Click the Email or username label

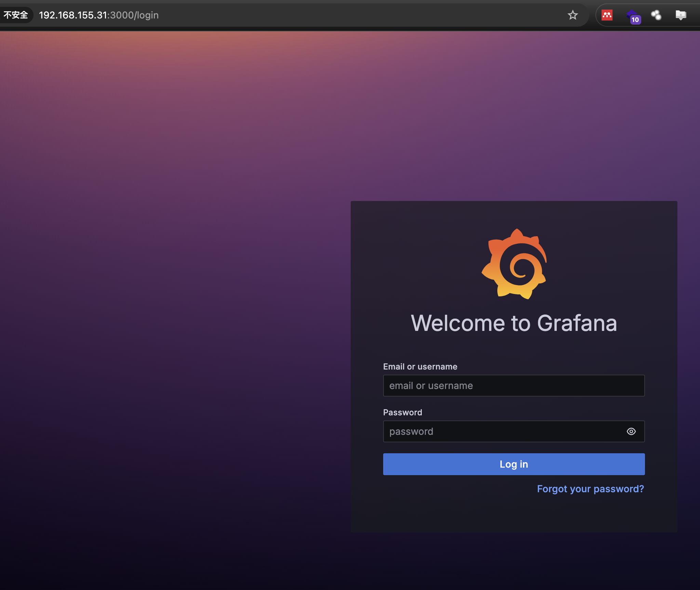[x=420, y=366]
